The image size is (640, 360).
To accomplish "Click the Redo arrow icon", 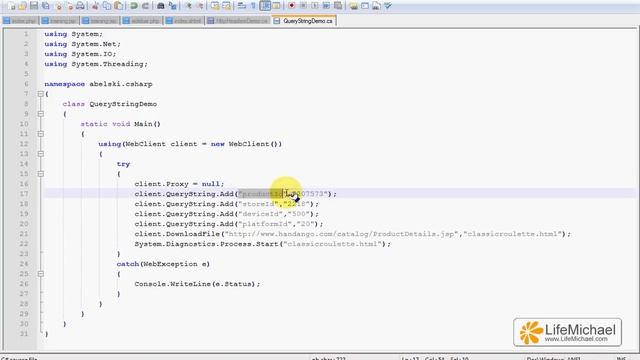I will click(x=145, y=6).
